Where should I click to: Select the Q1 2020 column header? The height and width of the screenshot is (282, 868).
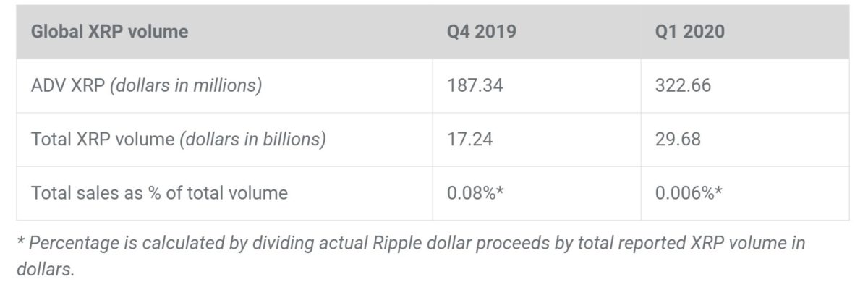[x=745, y=32]
